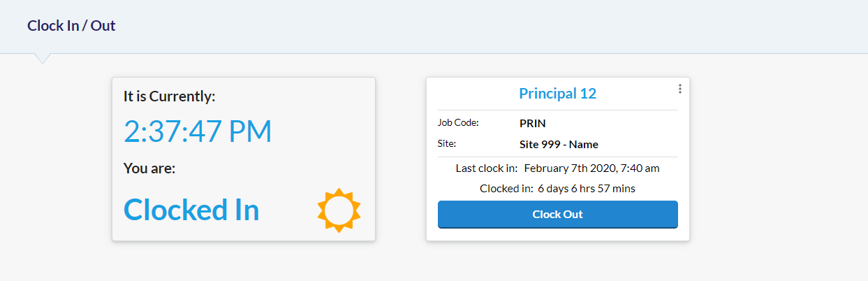Click the orange sun icon

(x=339, y=210)
